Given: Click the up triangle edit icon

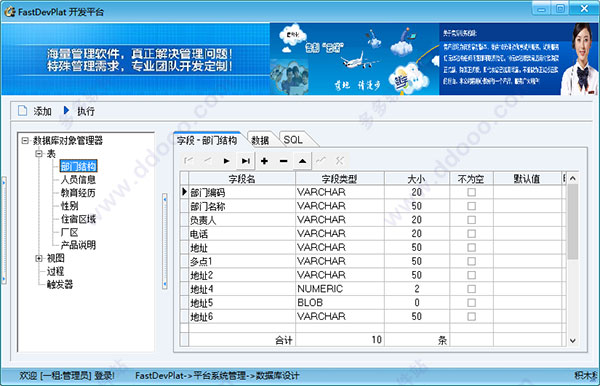Looking at the screenshot, I should click(302, 161).
